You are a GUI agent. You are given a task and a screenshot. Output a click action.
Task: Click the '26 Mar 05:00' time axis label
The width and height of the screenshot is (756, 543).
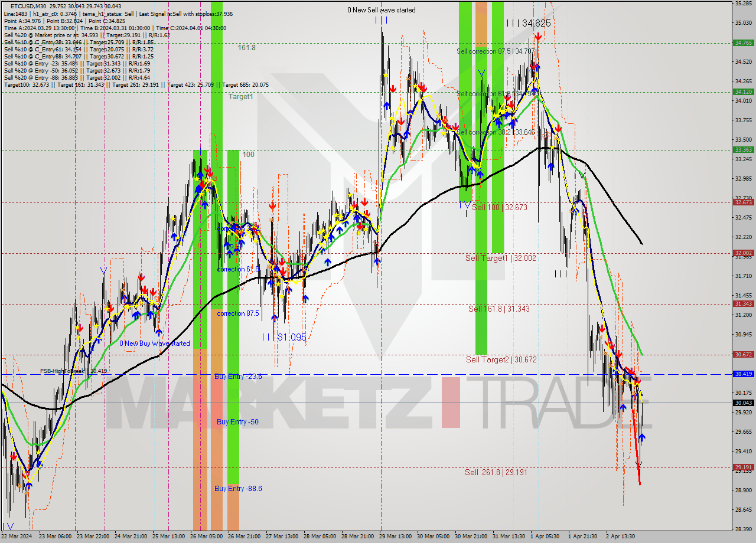(x=206, y=537)
